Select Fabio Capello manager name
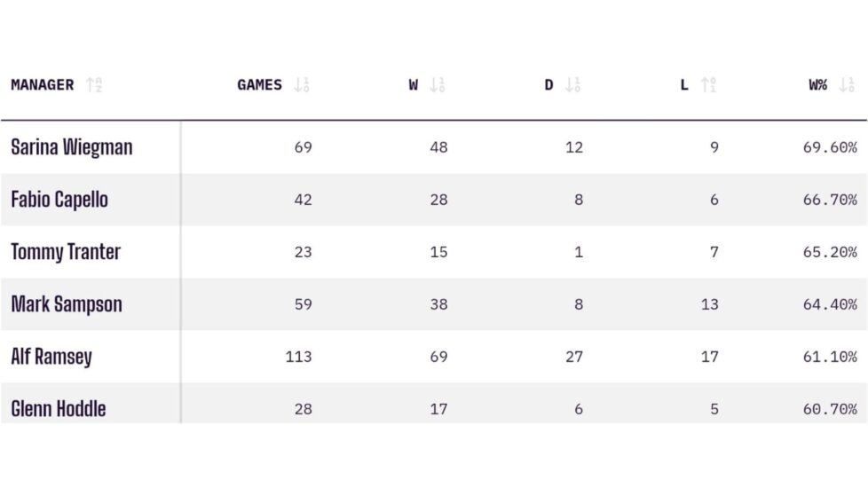 tap(59, 200)
